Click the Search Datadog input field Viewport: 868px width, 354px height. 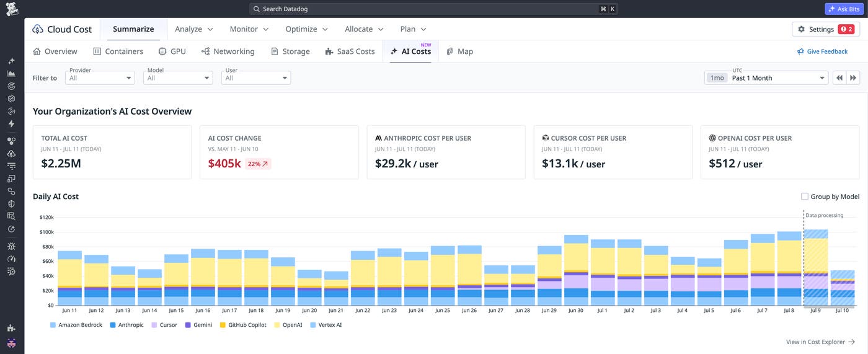(x=433, y=9)
